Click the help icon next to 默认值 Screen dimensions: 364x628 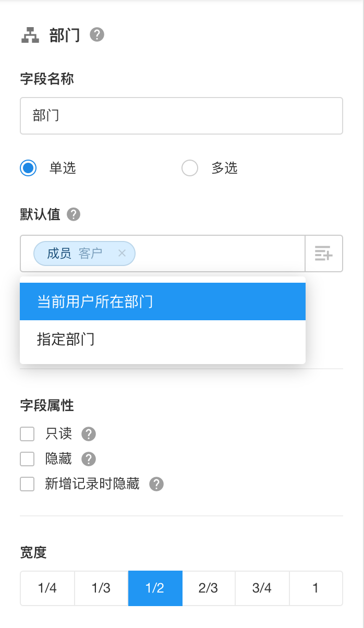(x=74, y=214)
